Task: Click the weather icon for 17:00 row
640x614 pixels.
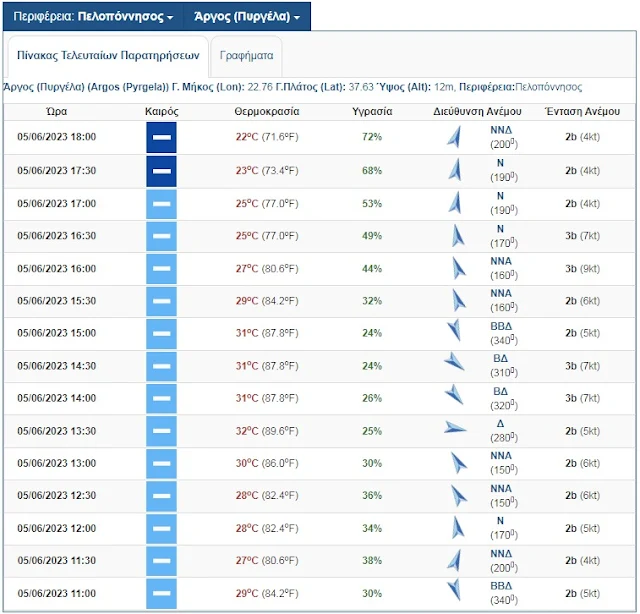Action: [x=162, y=204]
